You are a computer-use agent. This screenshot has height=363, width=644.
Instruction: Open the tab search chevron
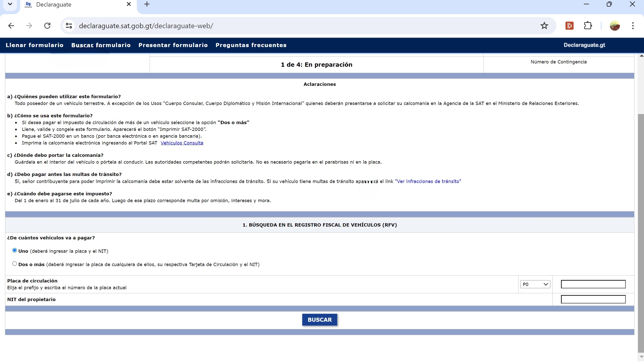10,4
